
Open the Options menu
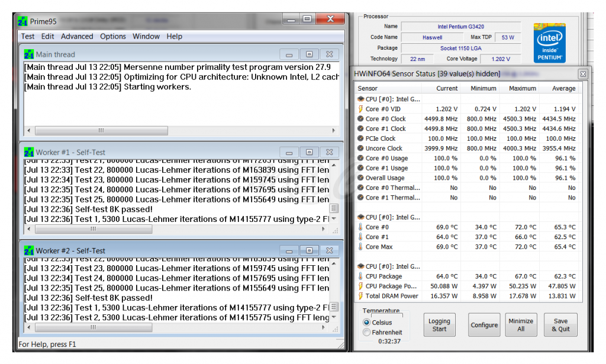113,36
